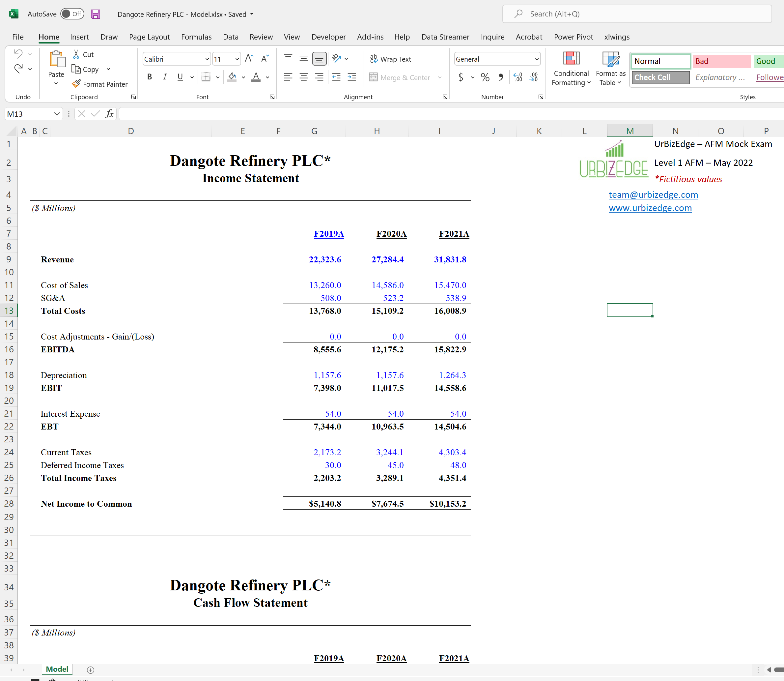Click the Copy icon

pos(76,69)
